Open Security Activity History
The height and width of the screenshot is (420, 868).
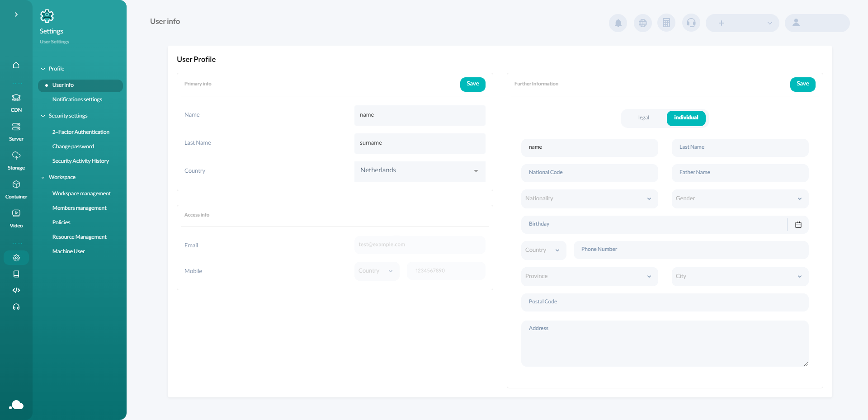[x=80, y=161]
